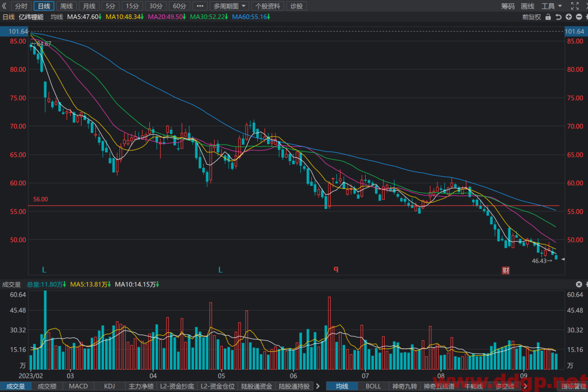Open the 陆股通持股 tab

click(294, 386)
